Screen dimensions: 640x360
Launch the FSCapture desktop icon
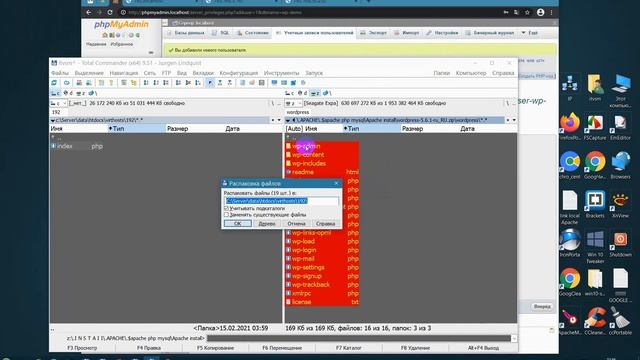point(595,126)
